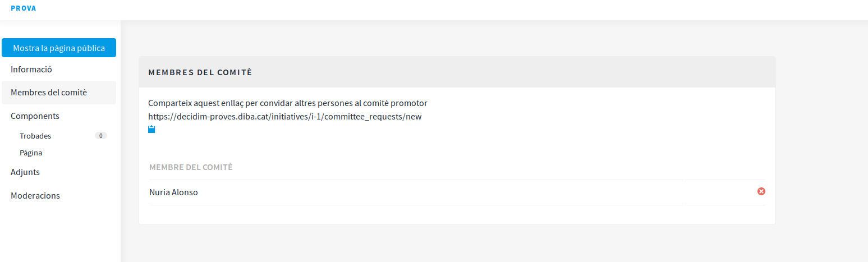Expand the Components menu item
Screen dimensions: 868x262
click(35, 116)
